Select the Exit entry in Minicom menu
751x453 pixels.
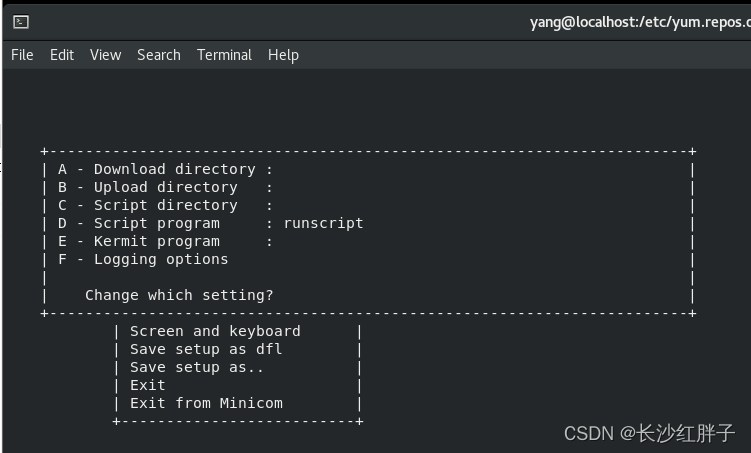click(148, 385)
